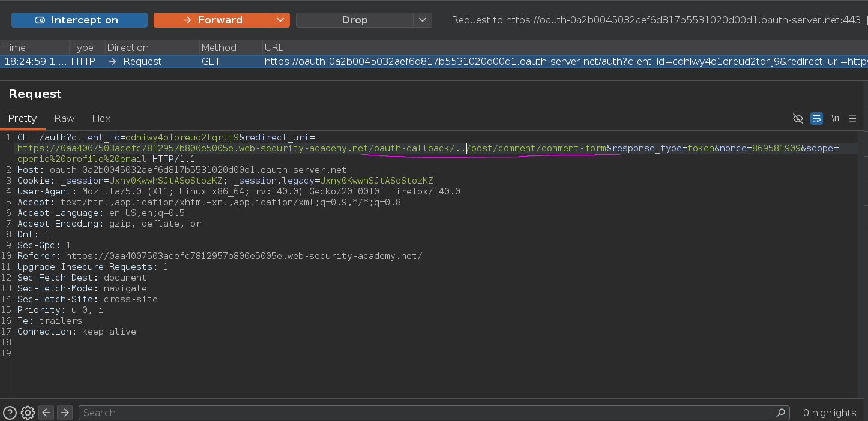Open search settings gear icon
Viewport: 868px width, 421px height.
pos(28,413)
